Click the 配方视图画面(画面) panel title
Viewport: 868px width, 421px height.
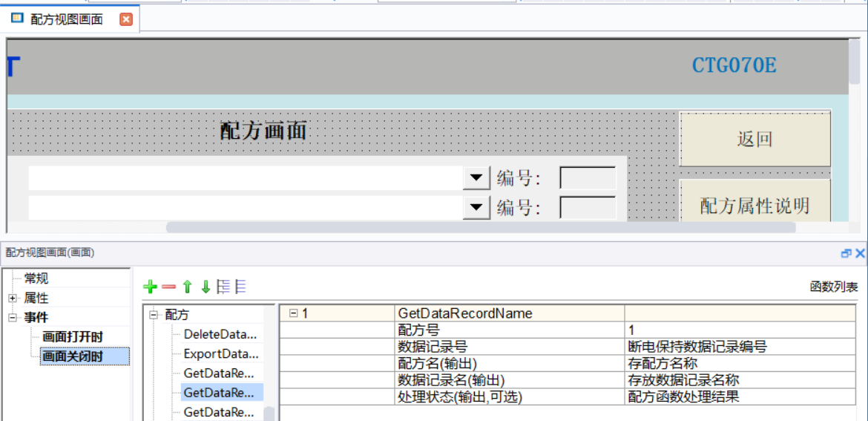[50, 253]
